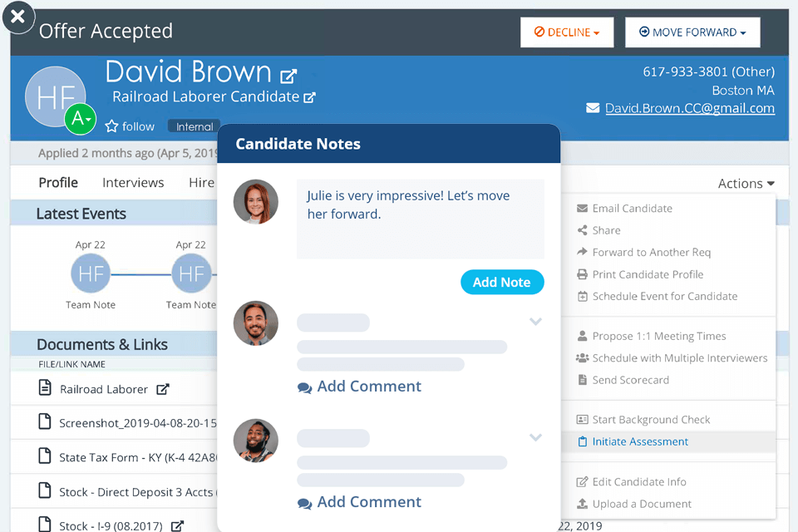Click upload icon for Upload a Document
798x532 pixels.
click(582, 504)
